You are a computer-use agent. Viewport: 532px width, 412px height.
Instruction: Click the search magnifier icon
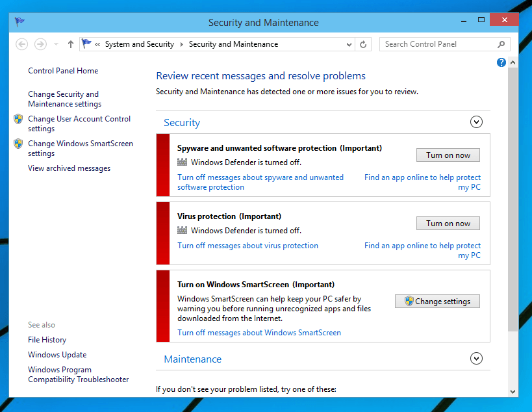501,44
